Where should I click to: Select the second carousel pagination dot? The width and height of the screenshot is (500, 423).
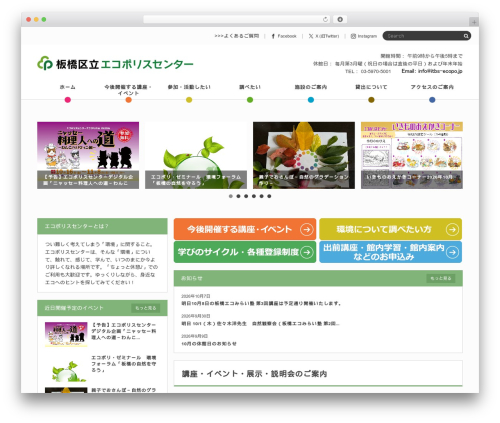[238, 196]
